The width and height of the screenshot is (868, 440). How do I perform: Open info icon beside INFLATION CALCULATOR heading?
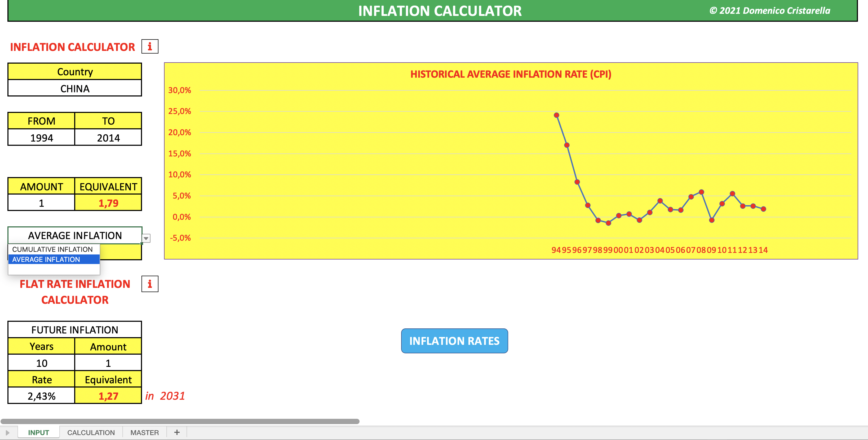tap(150, 47)
